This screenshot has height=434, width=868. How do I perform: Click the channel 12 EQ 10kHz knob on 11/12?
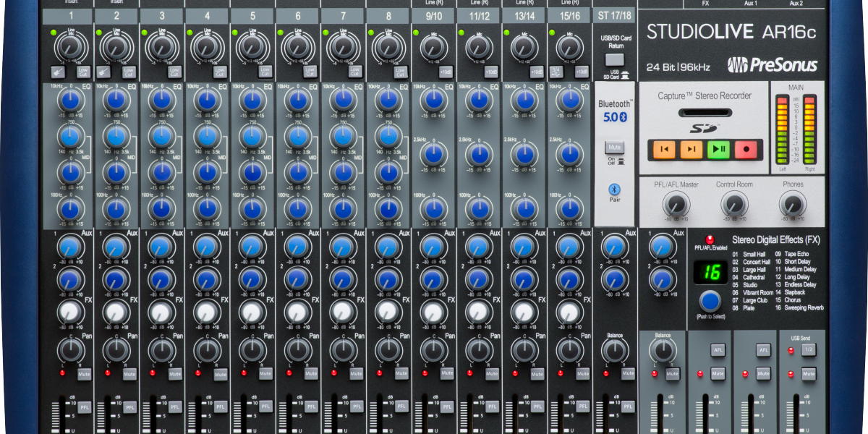[479, 100]
